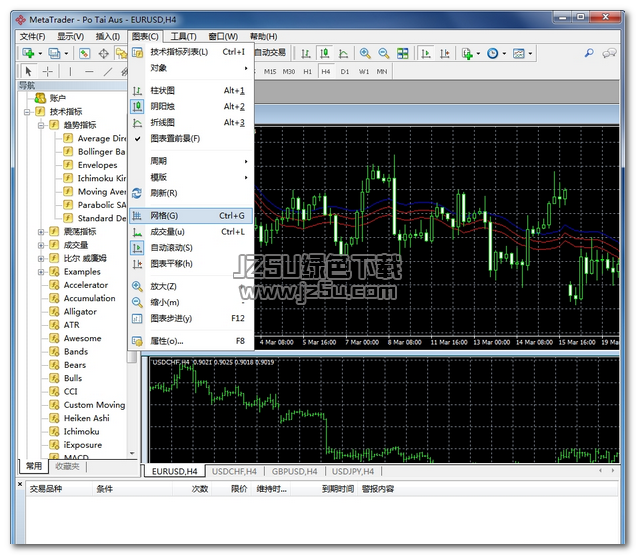Viewport: 636px width, 555px height.
Task: Select the D1 timeframe button
Action: coord(345,71)
